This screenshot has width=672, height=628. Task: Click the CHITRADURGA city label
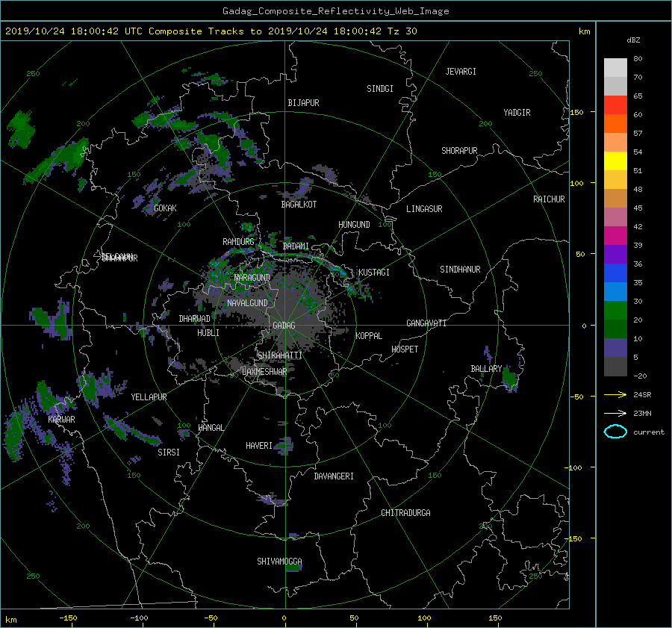point(405,513)
